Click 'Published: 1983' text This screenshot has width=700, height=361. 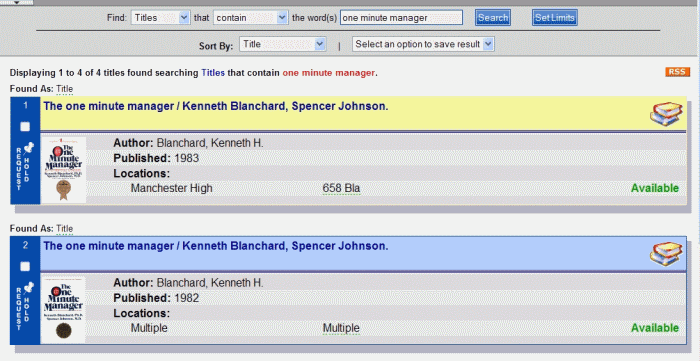pos(156,158)
